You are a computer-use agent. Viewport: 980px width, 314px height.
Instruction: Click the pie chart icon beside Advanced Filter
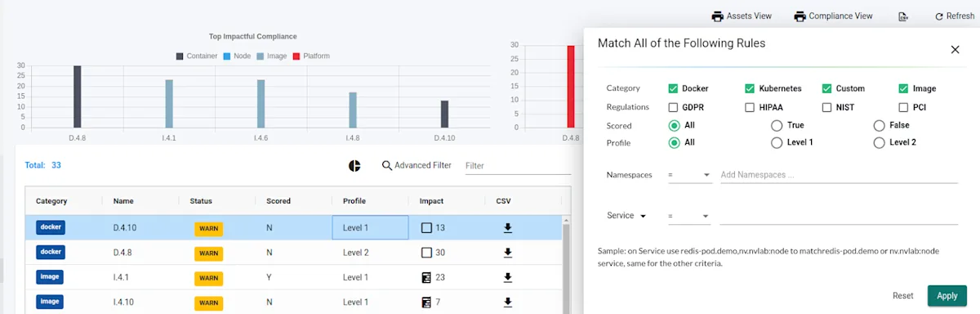point(354,165)
